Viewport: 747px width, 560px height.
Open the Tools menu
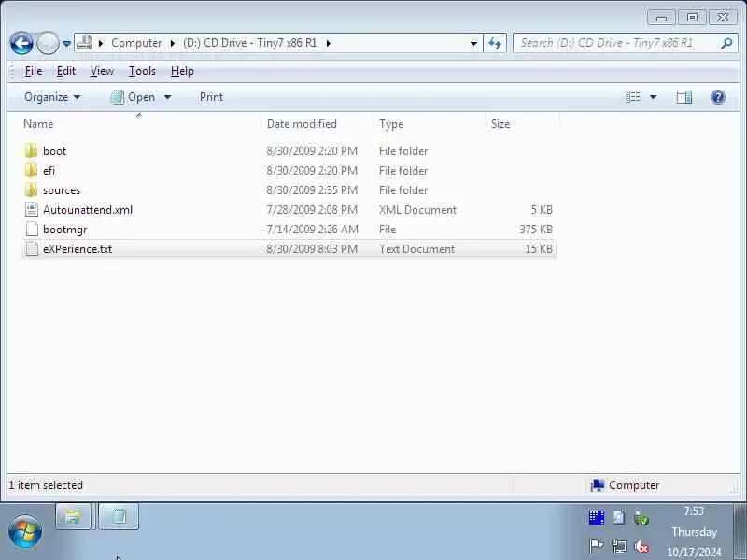point(142,71)
